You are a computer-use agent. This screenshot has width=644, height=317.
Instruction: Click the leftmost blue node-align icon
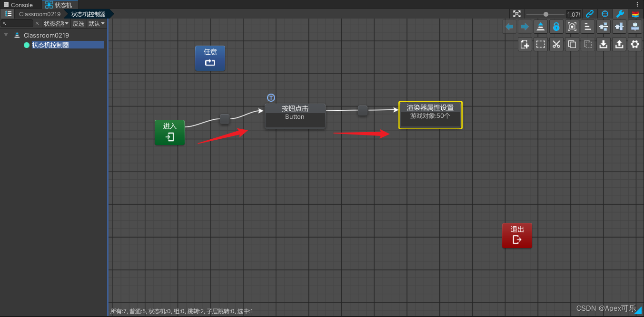pos(604,27)
